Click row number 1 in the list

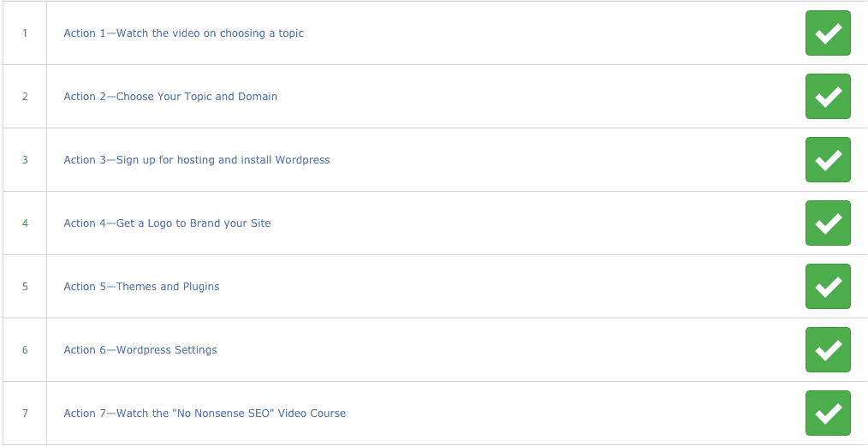25,33
